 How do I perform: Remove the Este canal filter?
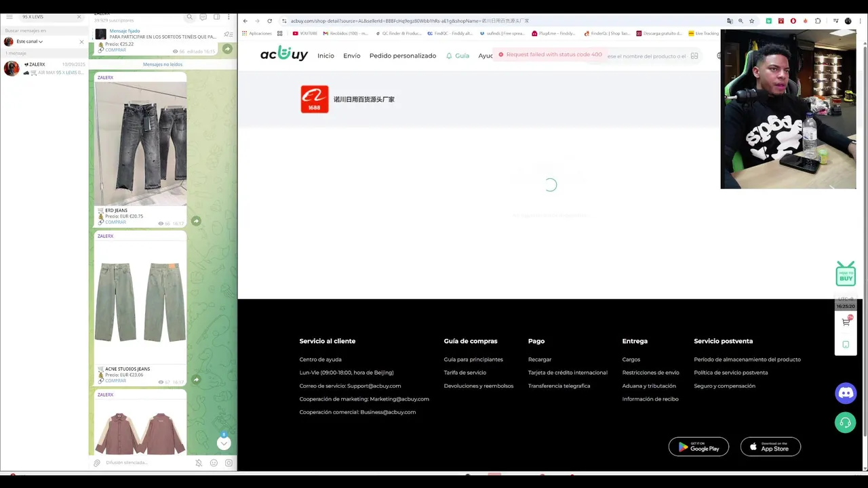(81, 41)
